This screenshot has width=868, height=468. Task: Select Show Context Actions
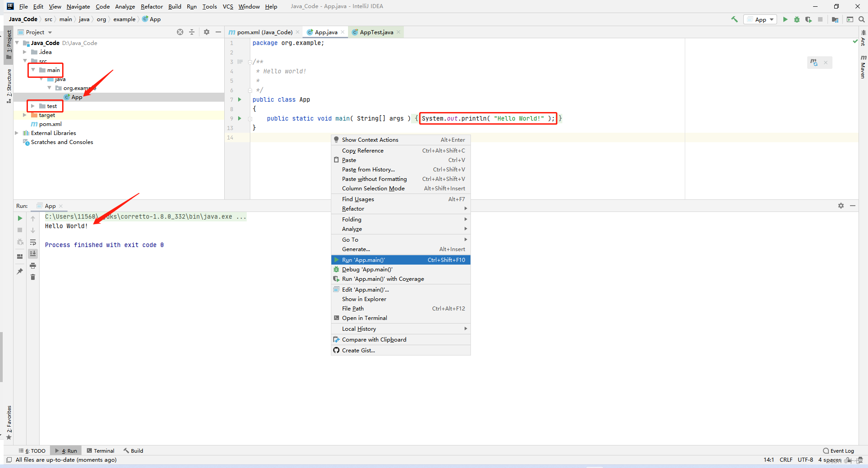click(401, 139)
